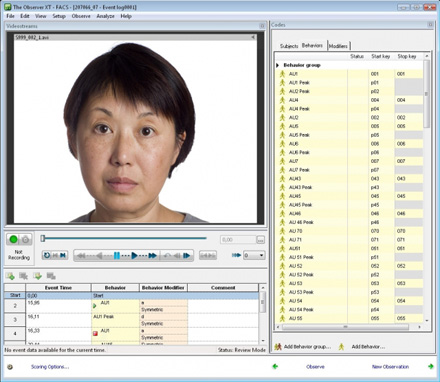Screen dimensions: 440x382
Task: Switch to the Modifiers tab
Action: pyautogui.click(x=338, y=46)
